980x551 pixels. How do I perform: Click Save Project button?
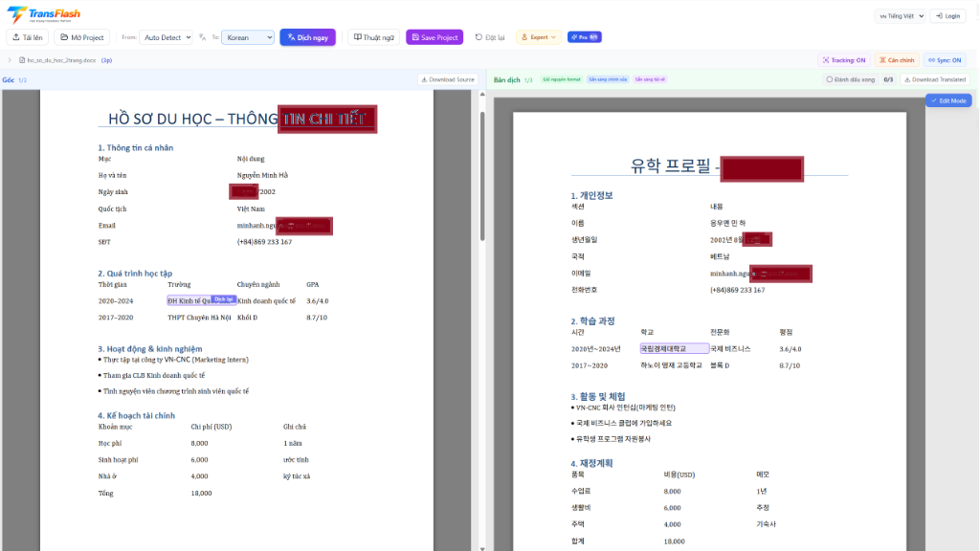tap(434, 37)
